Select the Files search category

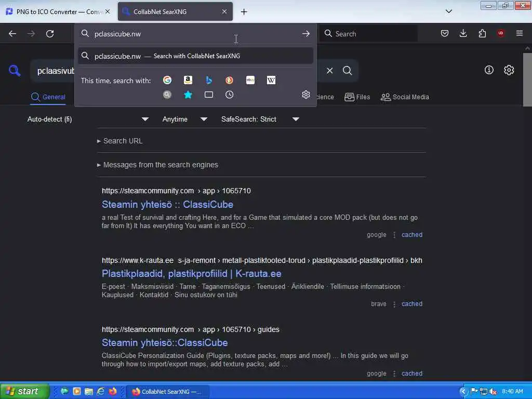click(357, 97)
